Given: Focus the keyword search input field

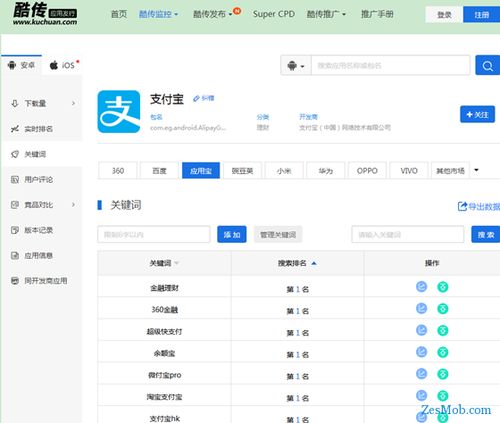Looking at the screenshot, I should 408,234.
